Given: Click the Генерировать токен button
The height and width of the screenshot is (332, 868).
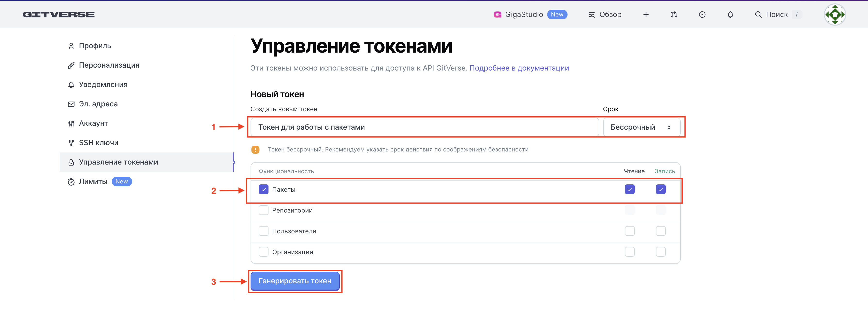Looking at the screenshot, I should [295, 281].
